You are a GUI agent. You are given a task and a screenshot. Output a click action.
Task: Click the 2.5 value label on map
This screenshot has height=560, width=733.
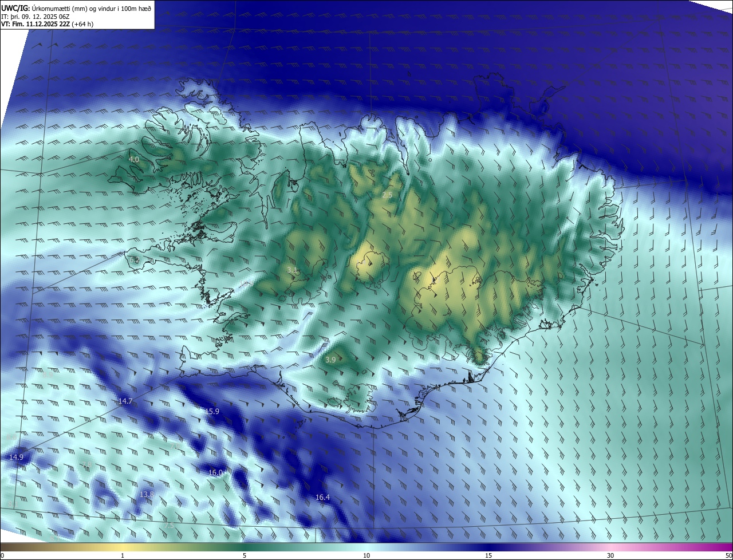[387, 195]
